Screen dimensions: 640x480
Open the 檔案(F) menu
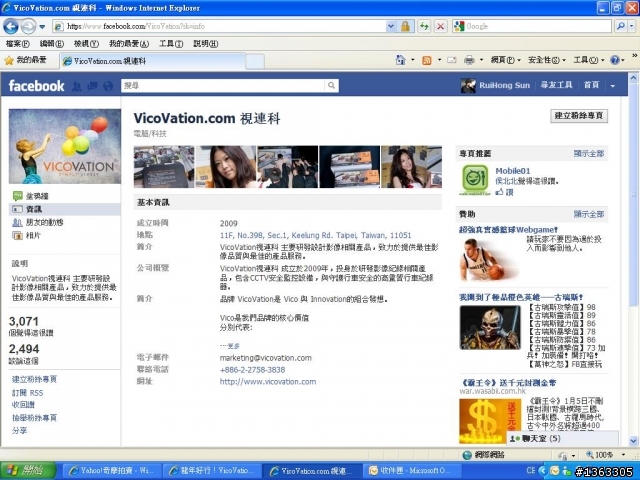(17, 44)
